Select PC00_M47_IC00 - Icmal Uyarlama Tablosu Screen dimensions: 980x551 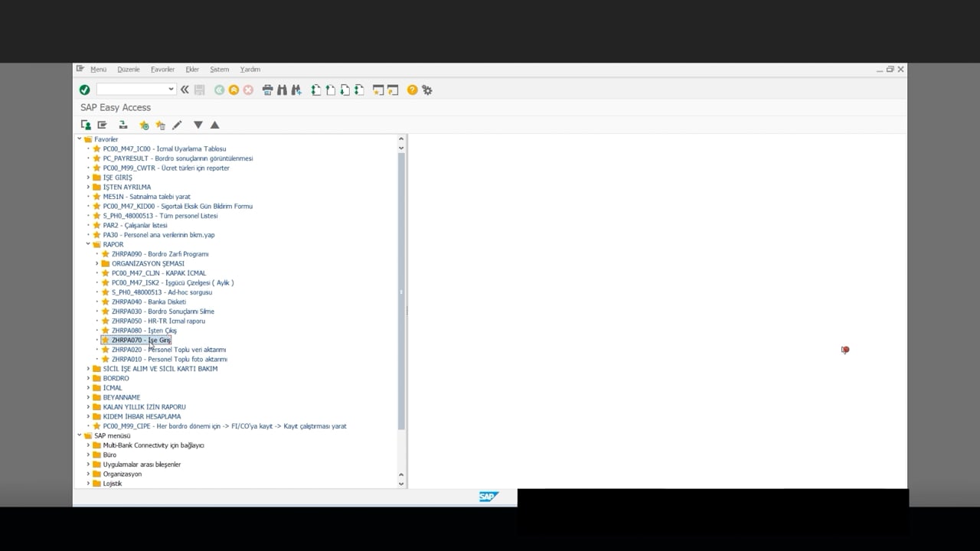[x=165, y=148]
